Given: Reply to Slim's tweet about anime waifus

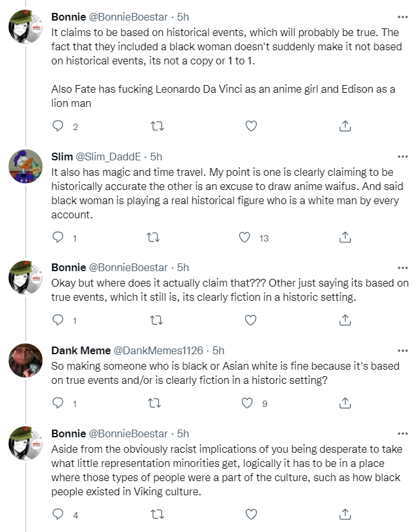Looking at the screenshot, I should click(58, 238).
